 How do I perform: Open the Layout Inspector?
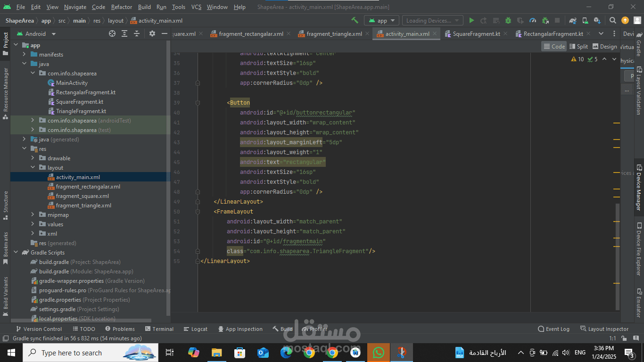coord(604,329)
